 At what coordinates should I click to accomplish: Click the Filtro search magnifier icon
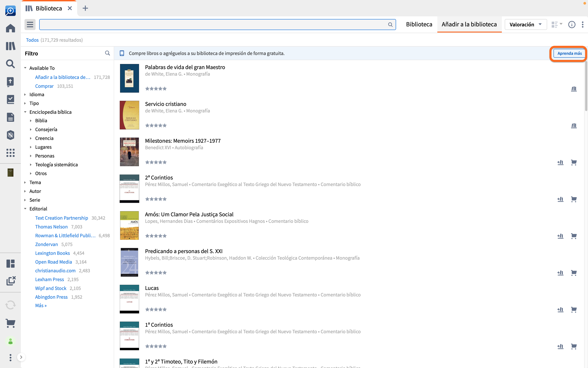(107, 53)
